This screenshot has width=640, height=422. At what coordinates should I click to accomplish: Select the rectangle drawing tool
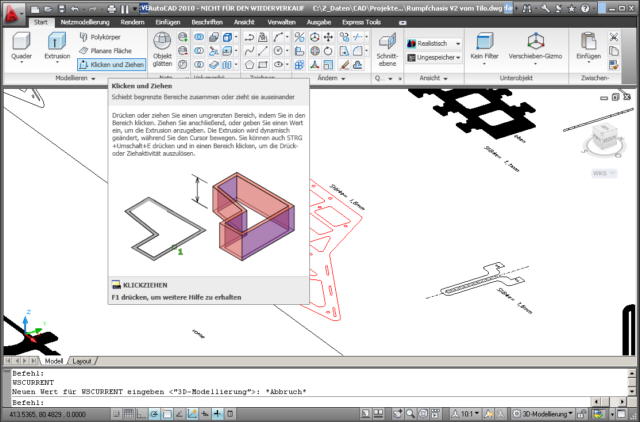tap(263, 64)
